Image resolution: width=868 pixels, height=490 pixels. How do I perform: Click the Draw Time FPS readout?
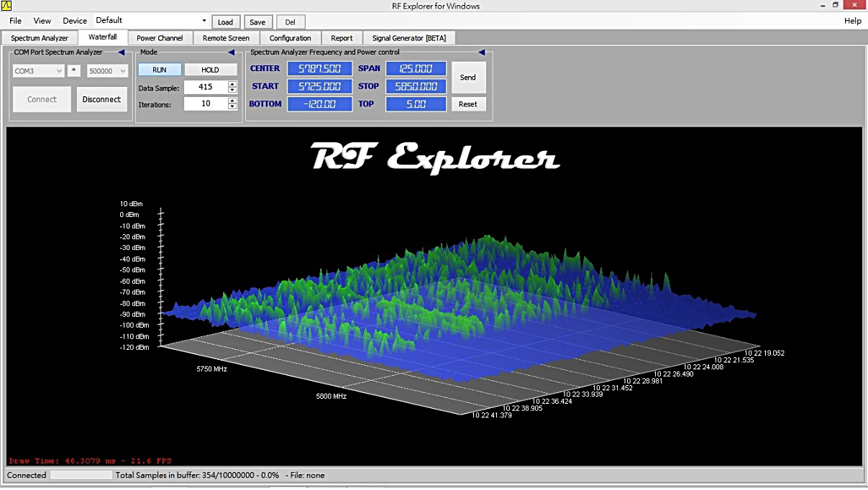pos(90,461)
